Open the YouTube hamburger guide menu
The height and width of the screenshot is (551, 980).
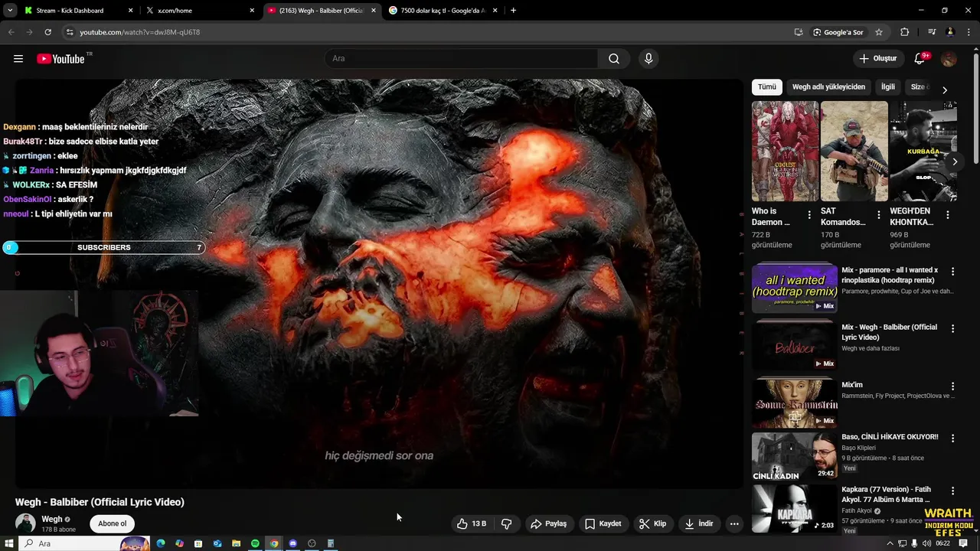click(x=18, y=59)
